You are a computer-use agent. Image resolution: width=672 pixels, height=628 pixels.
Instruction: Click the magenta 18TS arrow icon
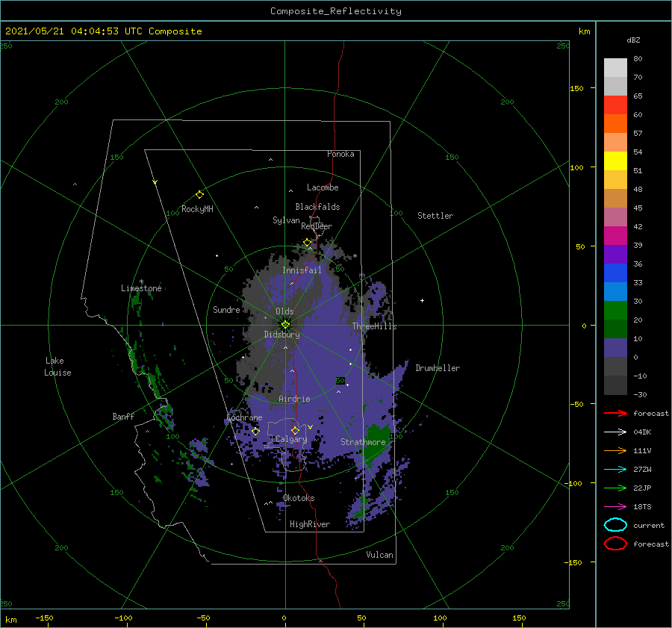click(615, 507)
